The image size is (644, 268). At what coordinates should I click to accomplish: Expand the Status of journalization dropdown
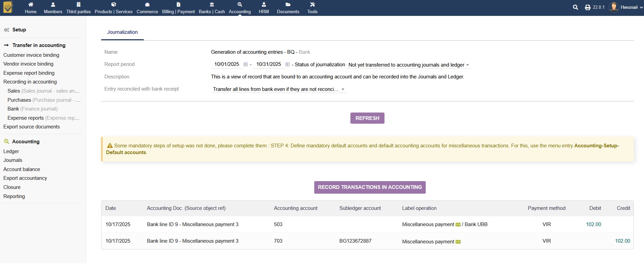408,65
